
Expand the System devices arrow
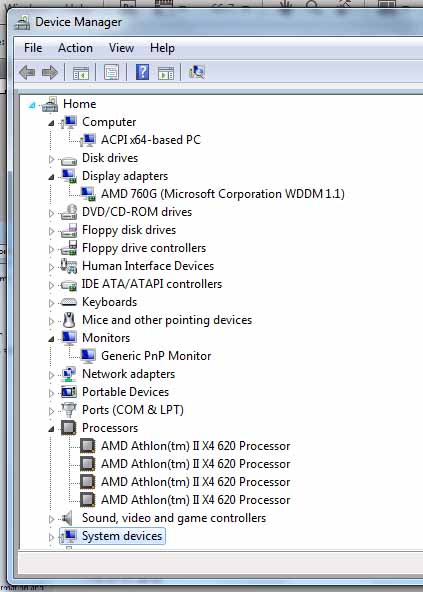(52, 537)
